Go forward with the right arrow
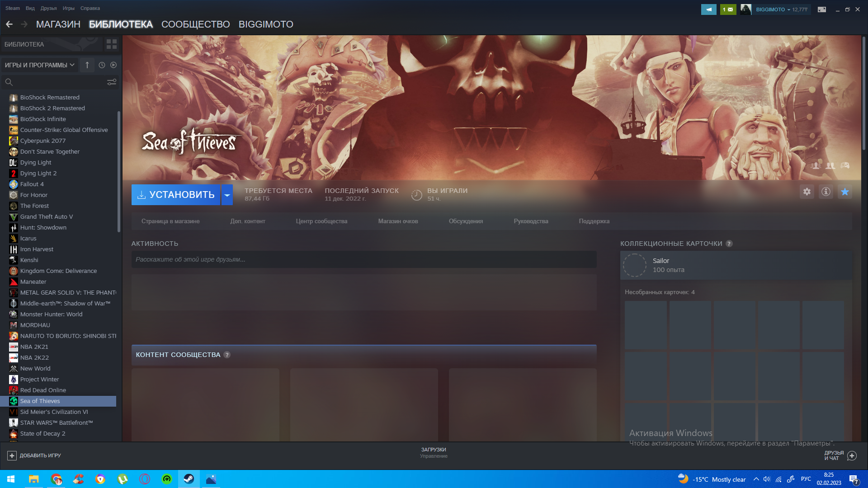This screenshot has height=488, width=868. (24, 24)
